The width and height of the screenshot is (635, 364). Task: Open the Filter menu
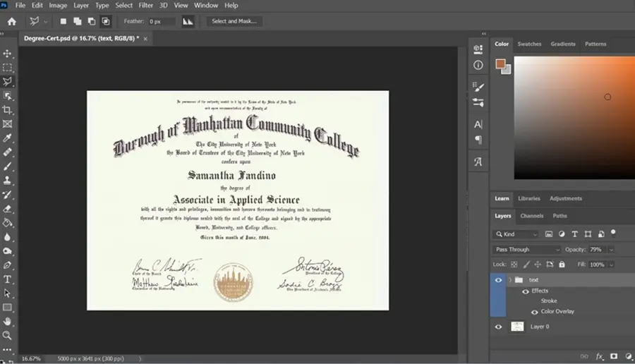click(x=145, y=5)
